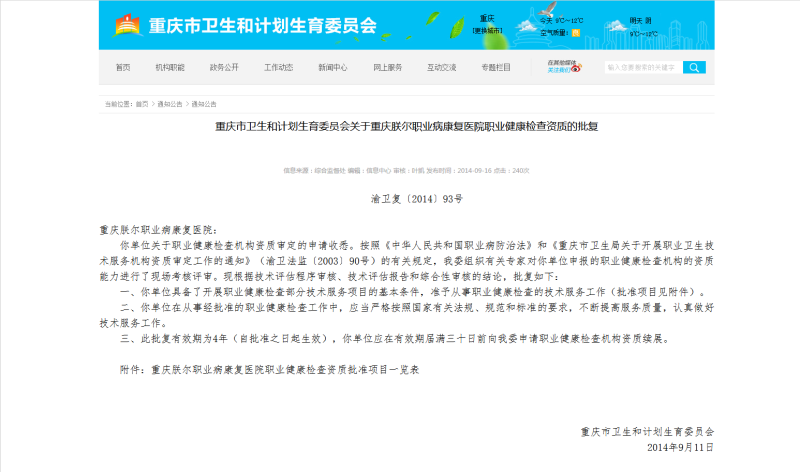This screenshot has width=800, height=472.
Task: Select 网上服务 navigation item
Action: (387, 68)
